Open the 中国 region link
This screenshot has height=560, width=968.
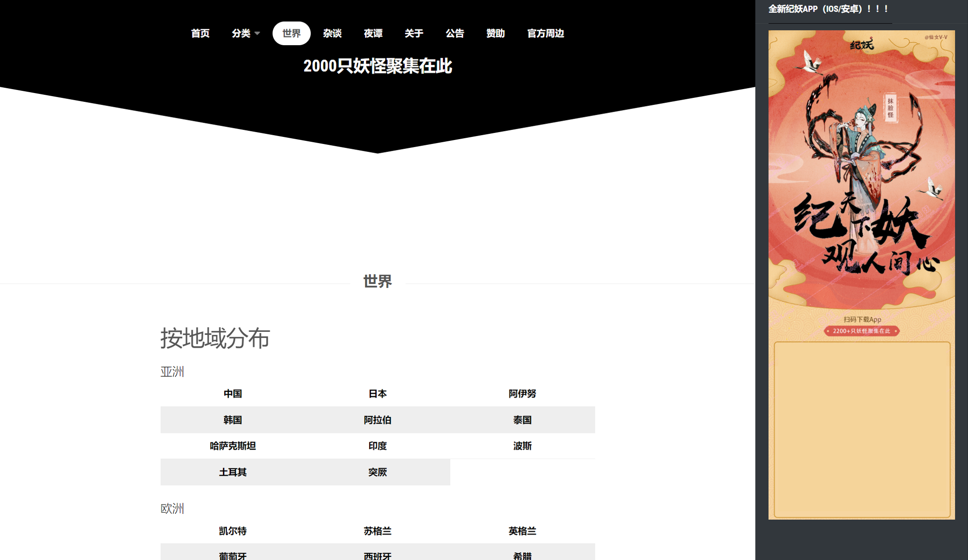coord(233,393)
